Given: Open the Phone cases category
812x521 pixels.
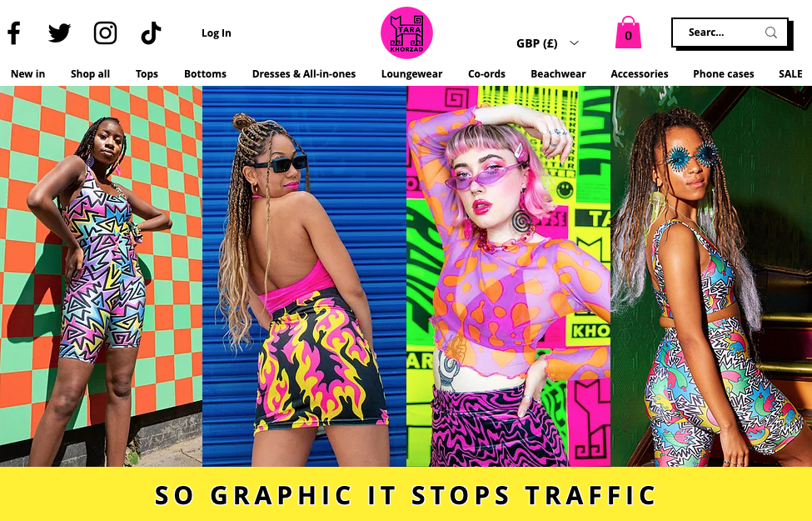Looking at the screenshot, I should pos(724,73).
